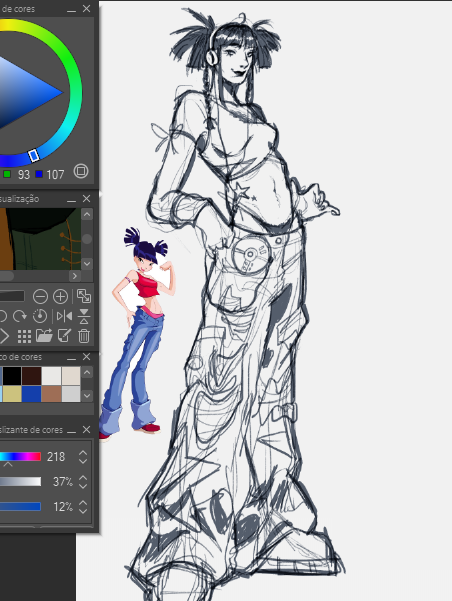Pick the dark brown swatch
The width and height of the screenshot is (452, 601).
(x=31, y=376)
